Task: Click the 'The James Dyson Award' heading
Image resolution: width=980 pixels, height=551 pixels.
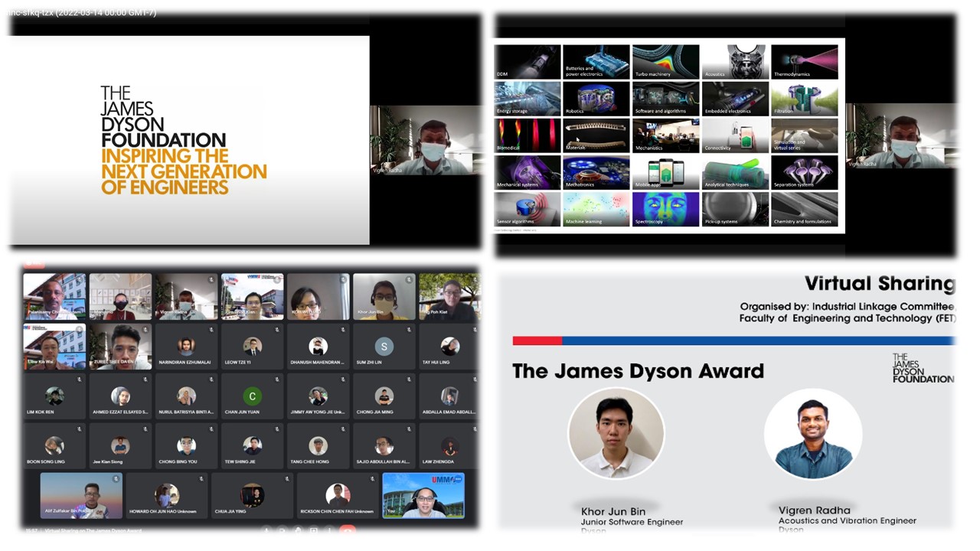Action: point(638,371)
